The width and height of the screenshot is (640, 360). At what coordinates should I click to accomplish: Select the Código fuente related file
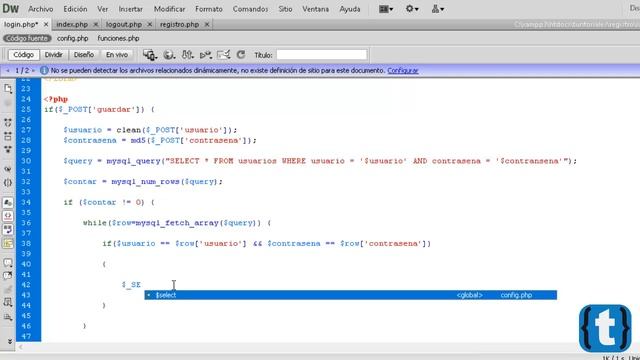click(x=27, y=38)
